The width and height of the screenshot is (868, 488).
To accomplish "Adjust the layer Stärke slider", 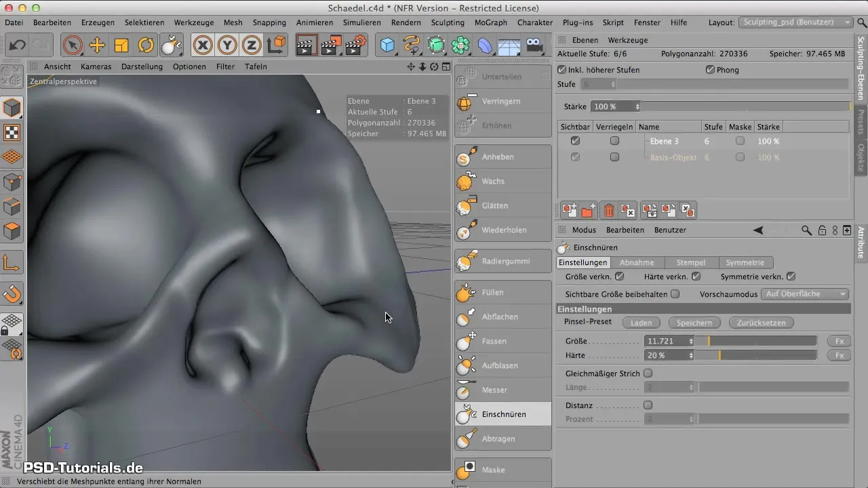I will (x=746, y=106).
